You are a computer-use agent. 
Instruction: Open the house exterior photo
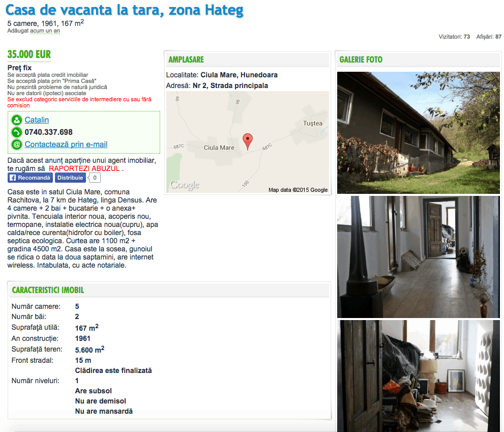pos(418,133)
